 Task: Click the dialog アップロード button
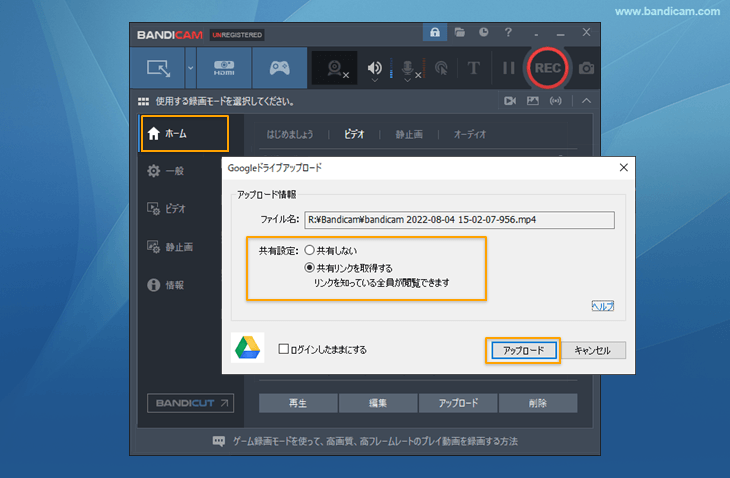coord(523,350)
